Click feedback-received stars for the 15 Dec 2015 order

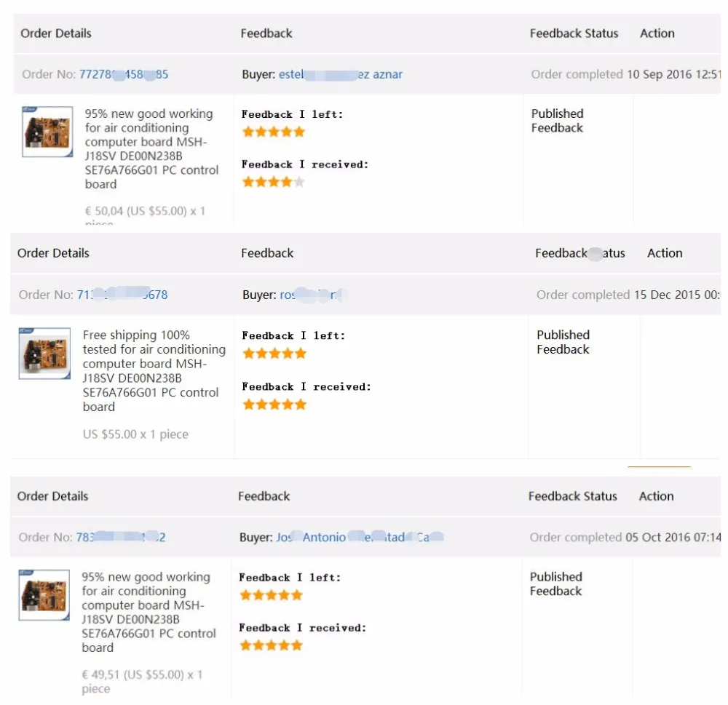pos(274,405)
